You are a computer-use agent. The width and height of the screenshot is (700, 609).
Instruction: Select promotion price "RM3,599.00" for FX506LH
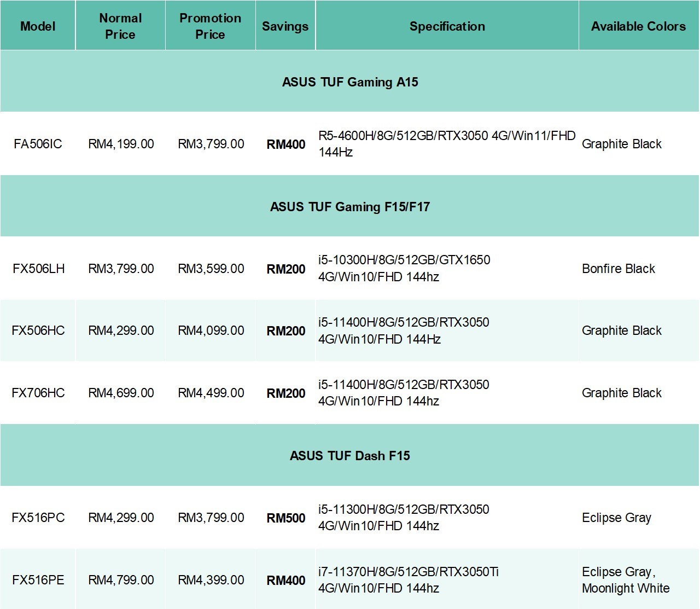click(211, 269)
